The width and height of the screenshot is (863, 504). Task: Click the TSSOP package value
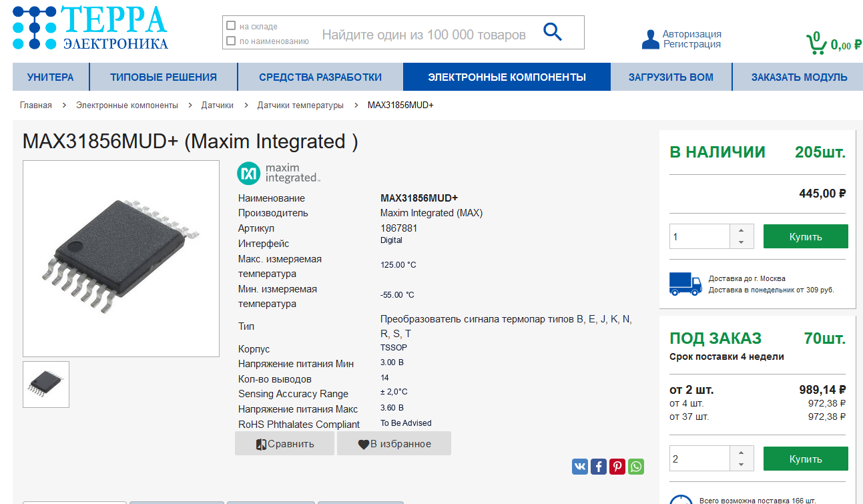coord(394,347)
